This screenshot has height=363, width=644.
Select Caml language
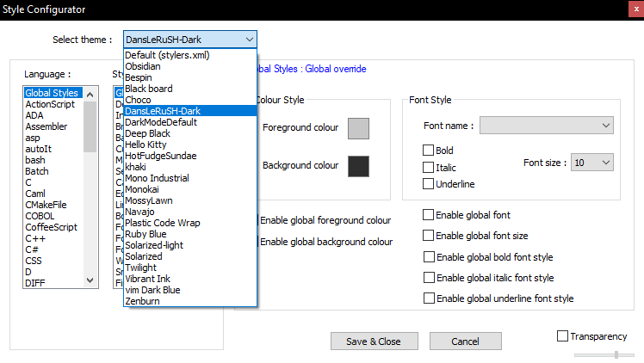click(53, 194)
